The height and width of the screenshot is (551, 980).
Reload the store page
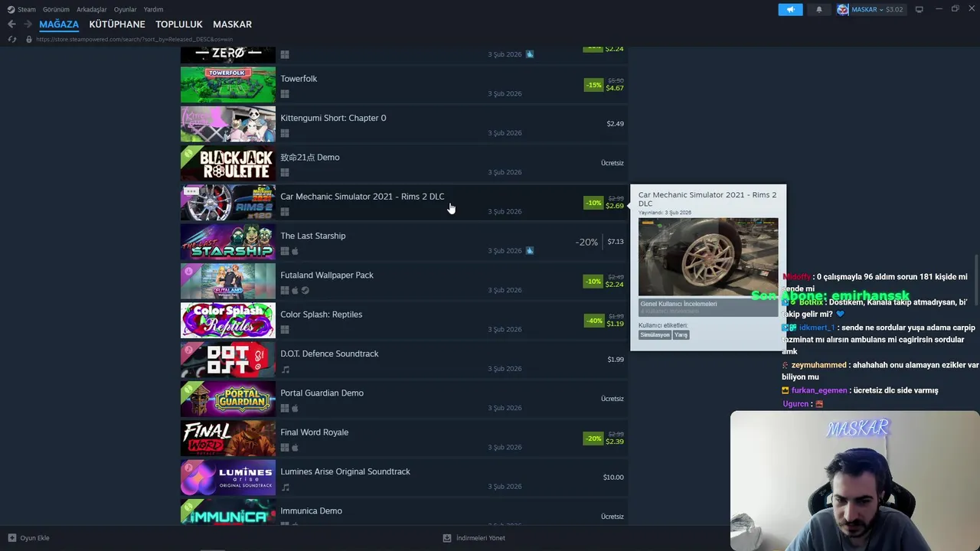[11, 39]
